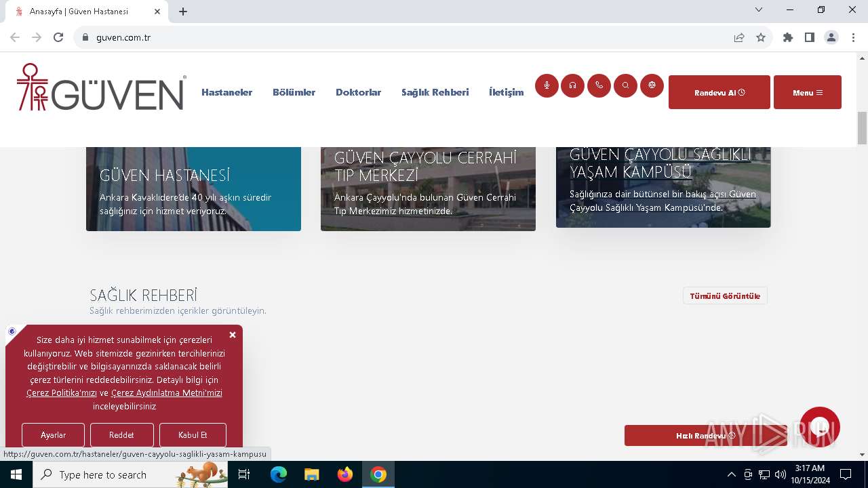The height and width of the screenshot is (488, 868).
Task: Click the microphone voice search icon
Action: pyautogui.click(x=547, y=85)
